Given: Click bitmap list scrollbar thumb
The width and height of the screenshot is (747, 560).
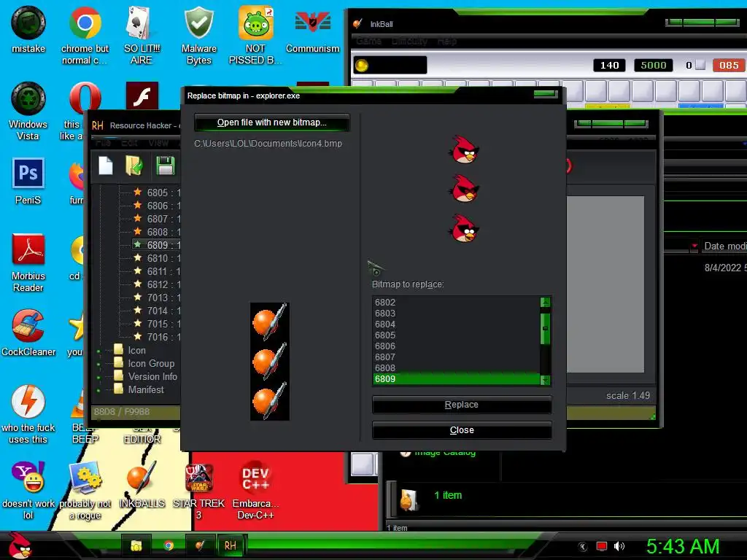Looking at the screenshot, I should click(546, 328).
